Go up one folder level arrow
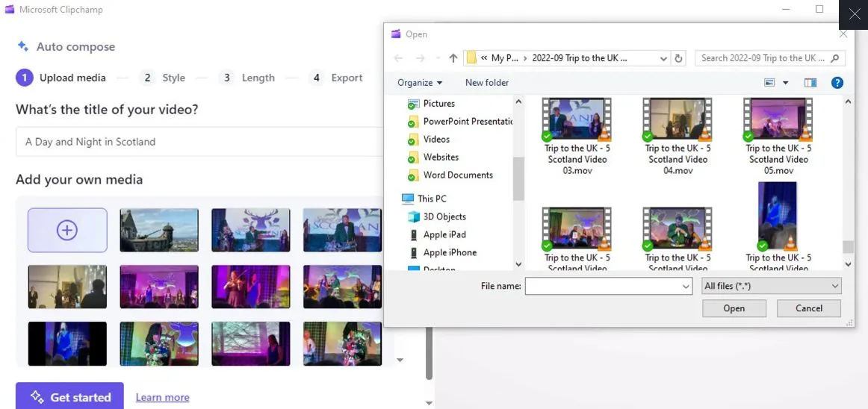 453,58
